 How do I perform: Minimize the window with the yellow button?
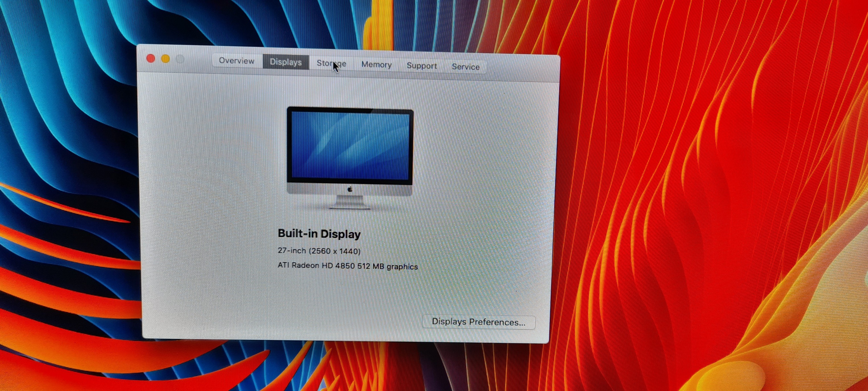pos(166,59)
